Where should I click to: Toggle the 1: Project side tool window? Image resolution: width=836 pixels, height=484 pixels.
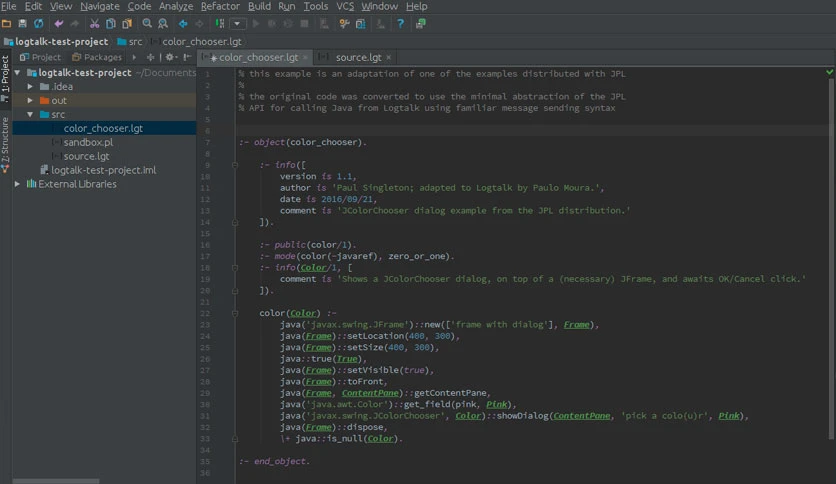[x=5, y=78]
